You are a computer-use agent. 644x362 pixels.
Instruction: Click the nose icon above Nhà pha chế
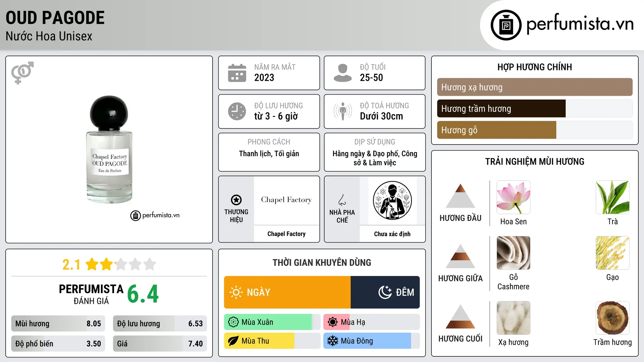point(342,200)
